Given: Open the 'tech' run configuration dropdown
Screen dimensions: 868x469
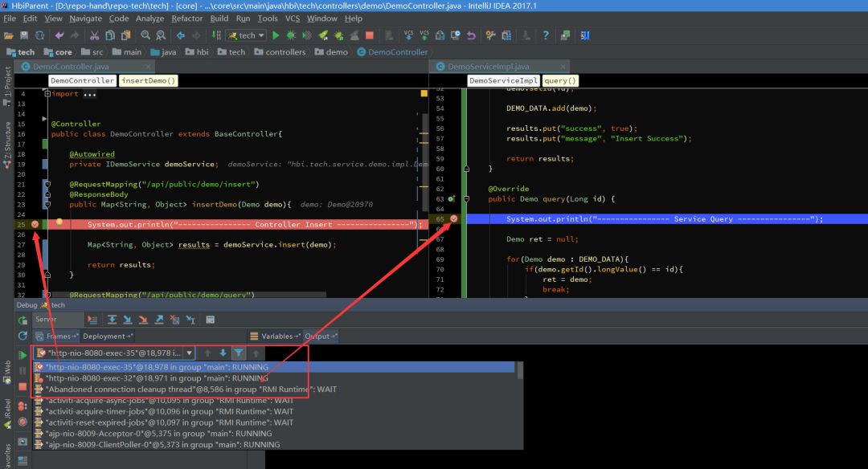Looking at the screenshot, I should click(245, 35).
